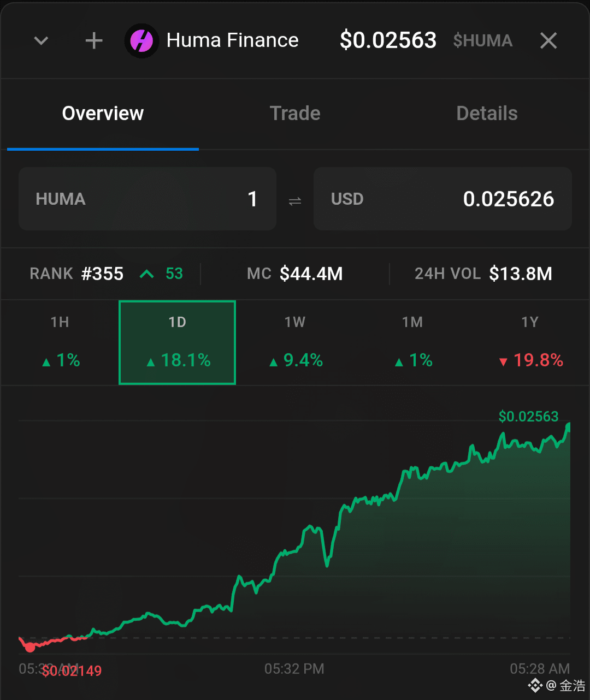Click the 05:32 PM time axis label

(294, 669)
